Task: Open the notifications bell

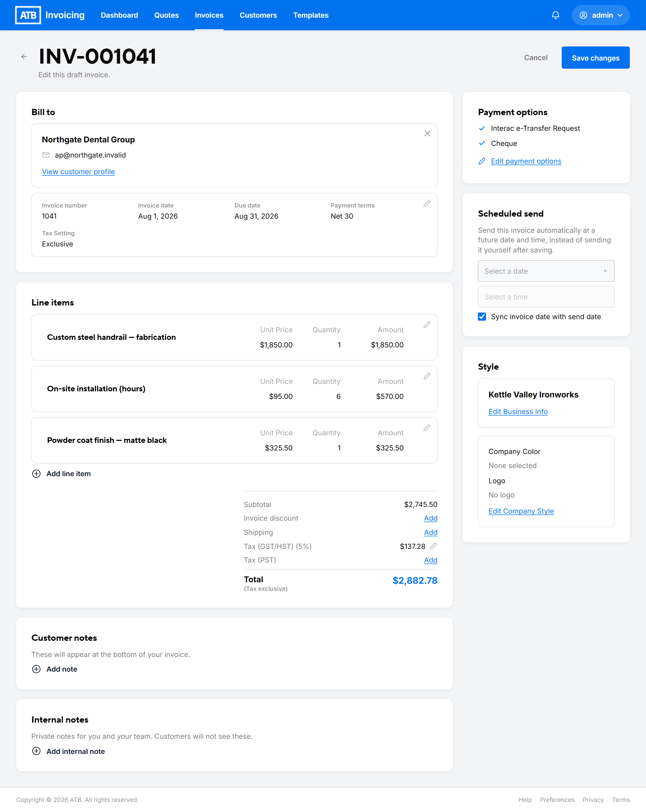Action: 555,15
